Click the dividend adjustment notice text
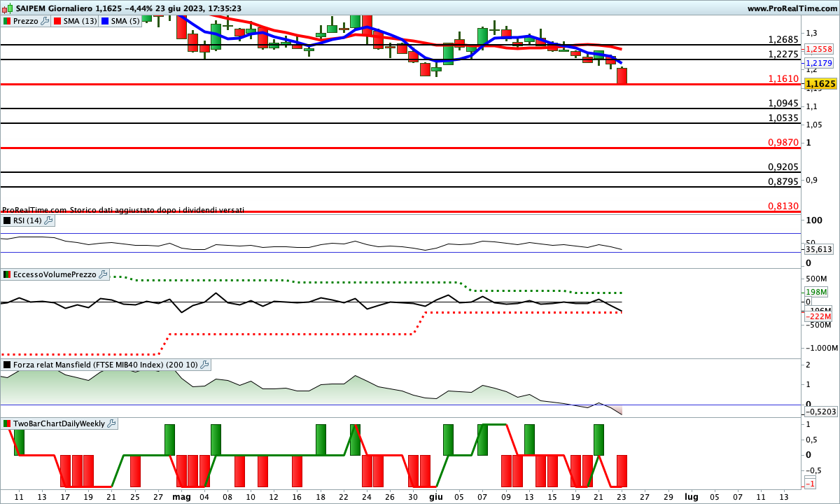The height and width of the screenshot is (504, 840). click(123, 209)
